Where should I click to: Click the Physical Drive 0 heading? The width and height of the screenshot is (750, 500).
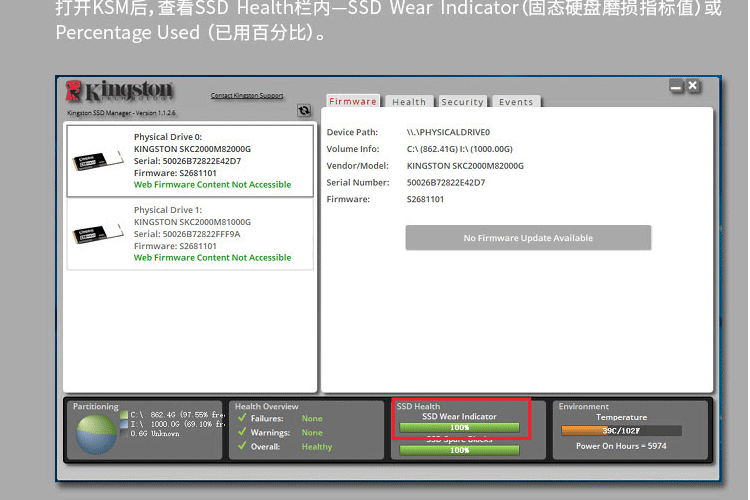(x=167, y=137)
